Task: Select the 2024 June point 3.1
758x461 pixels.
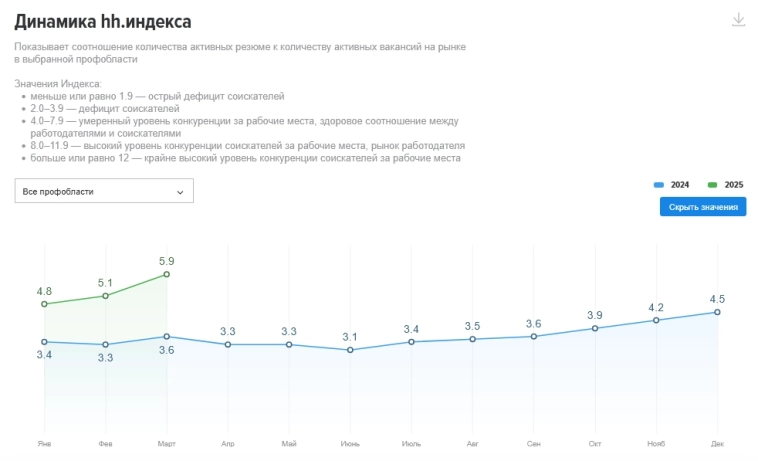Action: (350, 350)
